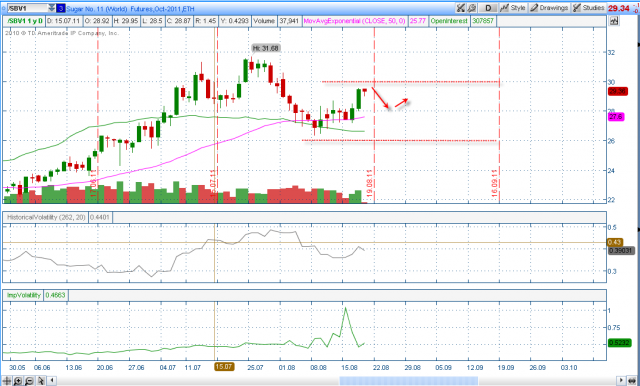The width and height of the screenshot is (640, 386).
Task: Click the highlighted 15.07 date tag on axis
Action: point(224,367)
